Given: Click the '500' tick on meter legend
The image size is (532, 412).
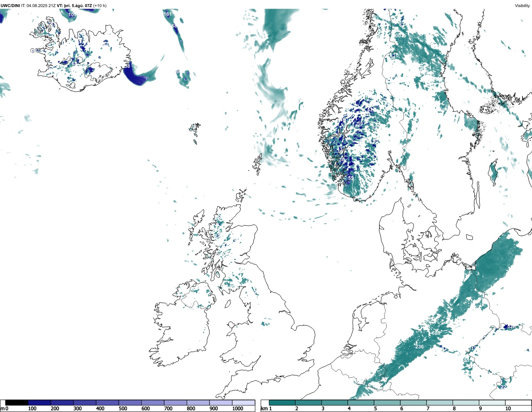Looking at the screenshot, I should [x=123, y=409].
